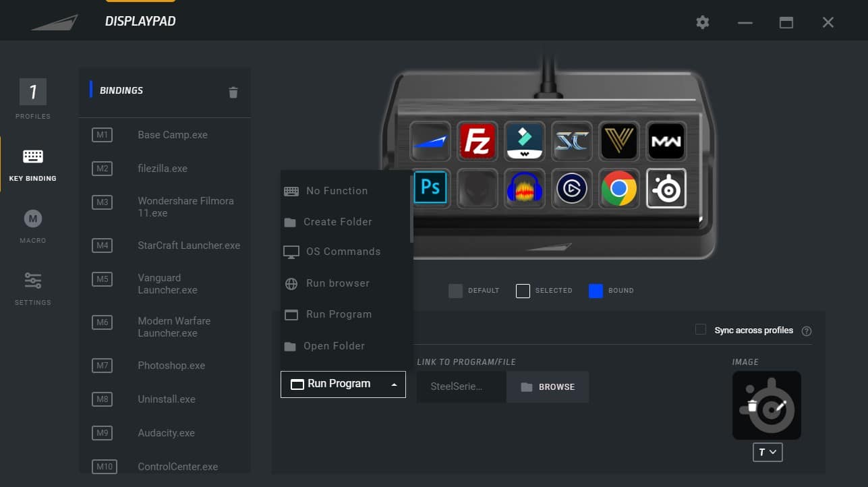The height and width of the screenshot is (487, 868).
Task: Collapse the Run Program function dropdown
Action: [343, 384]
